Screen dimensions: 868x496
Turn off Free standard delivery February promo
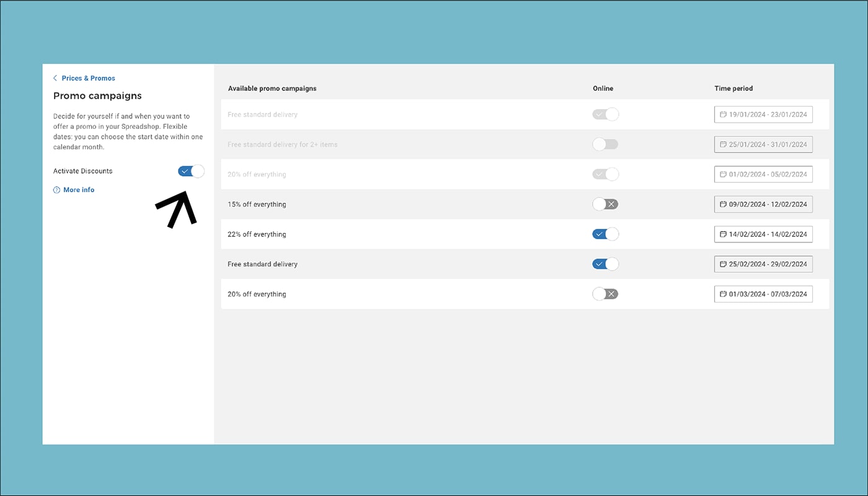pos(605,264)
